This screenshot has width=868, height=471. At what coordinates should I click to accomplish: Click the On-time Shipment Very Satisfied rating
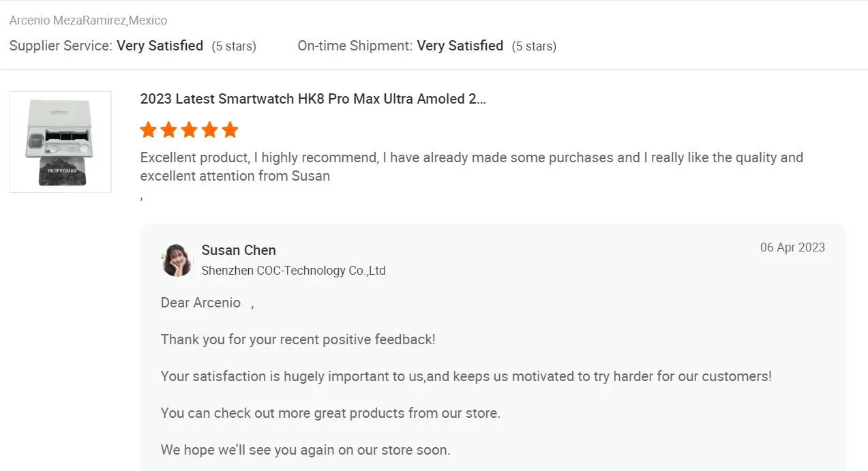[460, 46]
